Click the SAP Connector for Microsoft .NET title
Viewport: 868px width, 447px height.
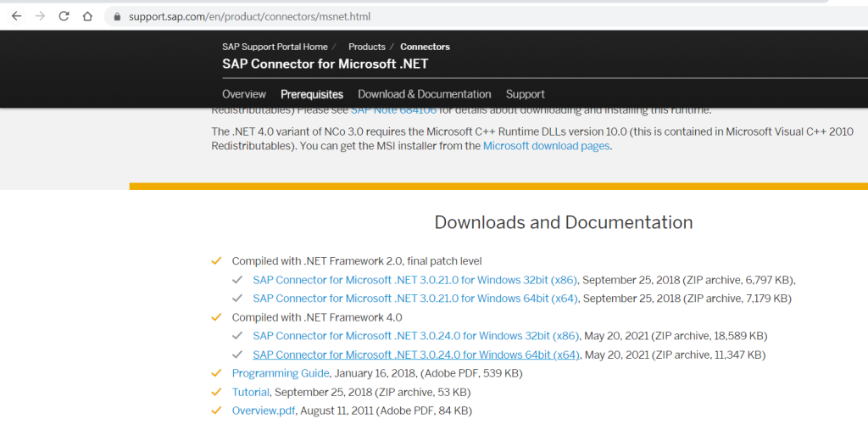pos(325,64)
